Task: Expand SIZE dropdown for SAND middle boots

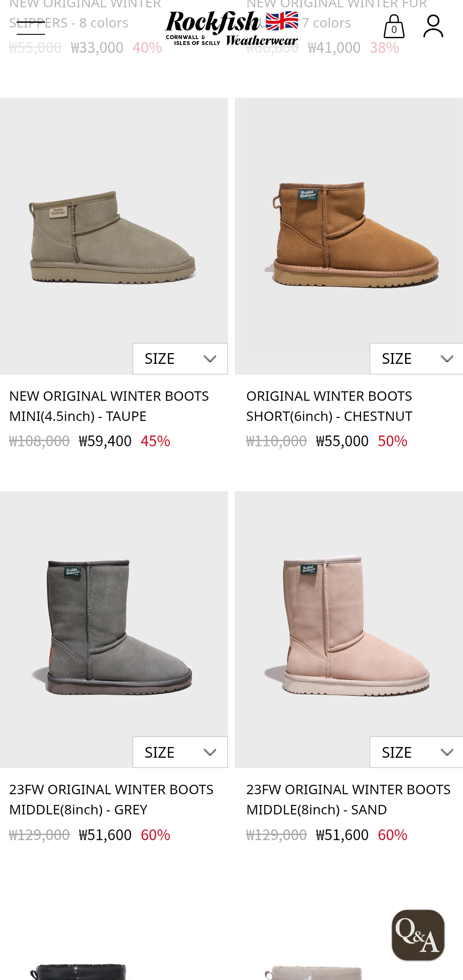Action: point(417,752)
